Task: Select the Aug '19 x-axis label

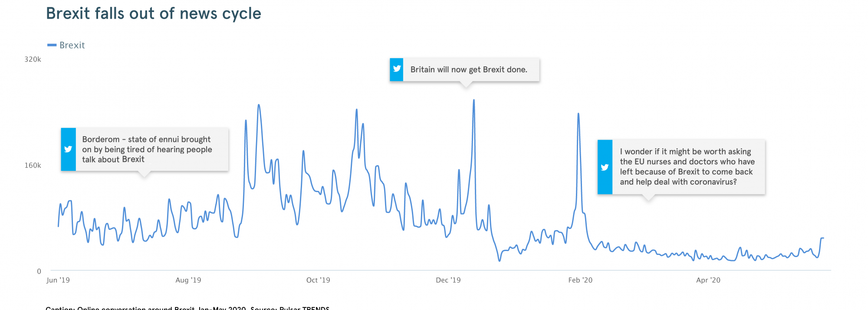Action: coord(188,280)
